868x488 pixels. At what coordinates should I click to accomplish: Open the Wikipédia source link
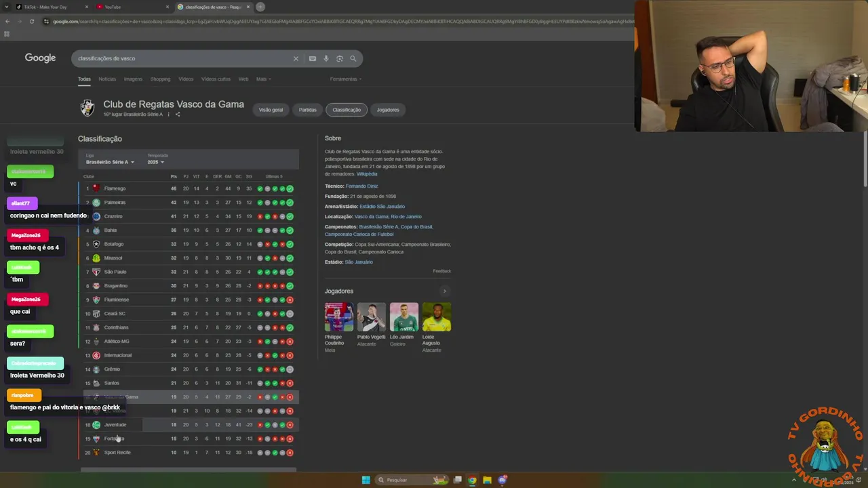(x=367, y=174)
